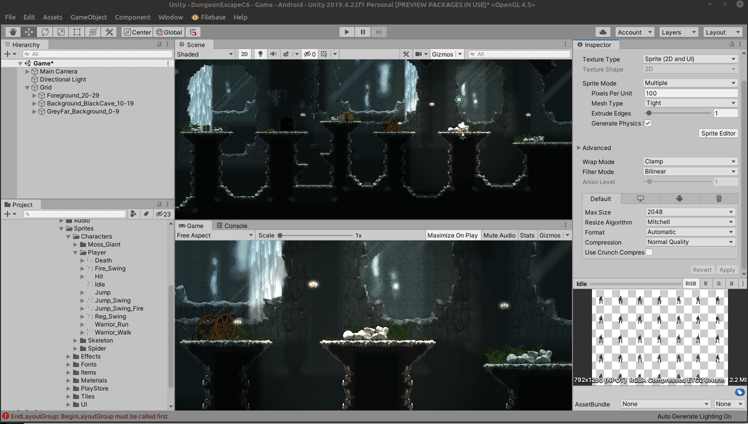The image size is (748, 424).
Task: Lock the Inspector panel
Action: pos(732,44)
